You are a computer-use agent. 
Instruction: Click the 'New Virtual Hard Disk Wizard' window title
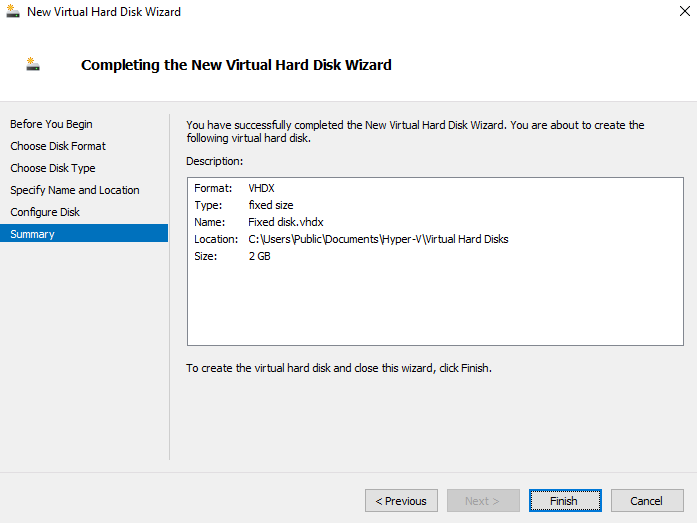(104, 12)
